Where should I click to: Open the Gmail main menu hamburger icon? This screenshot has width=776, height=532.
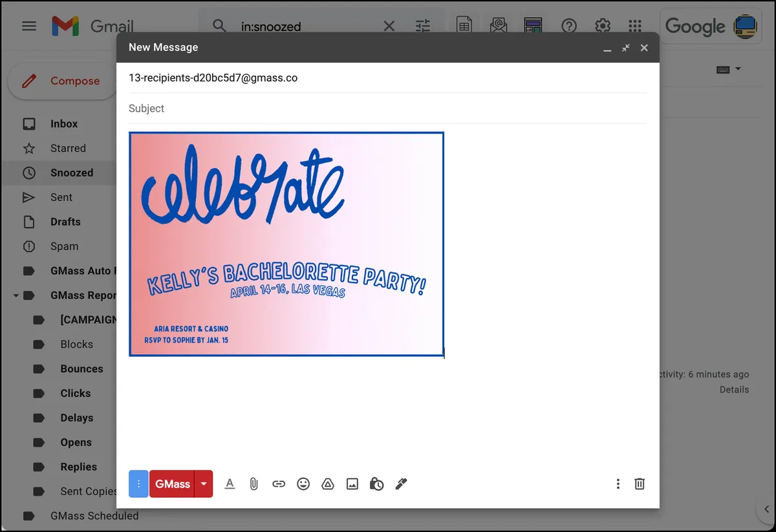click(29, 27)
